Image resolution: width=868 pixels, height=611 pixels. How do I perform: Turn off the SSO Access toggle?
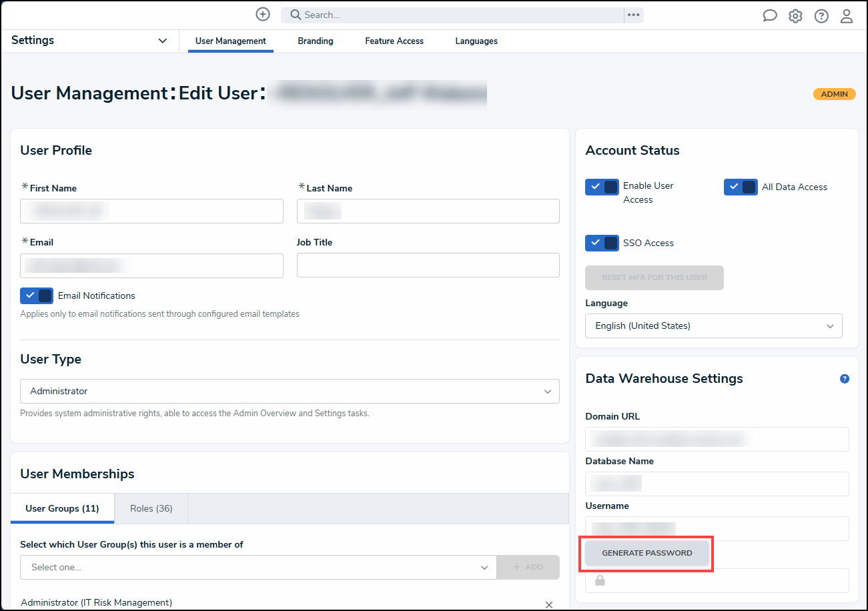[602, 243]
